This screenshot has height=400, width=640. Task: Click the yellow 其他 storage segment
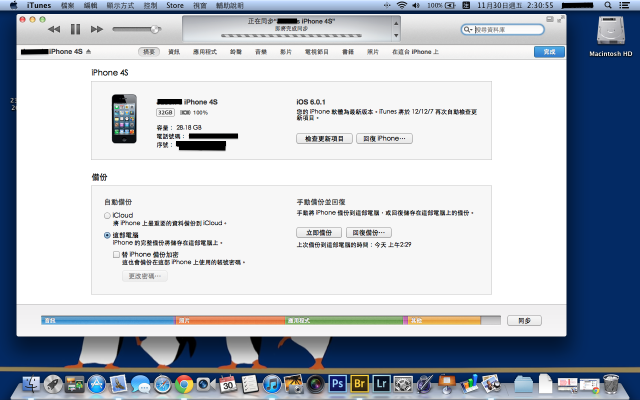point(444,320)
